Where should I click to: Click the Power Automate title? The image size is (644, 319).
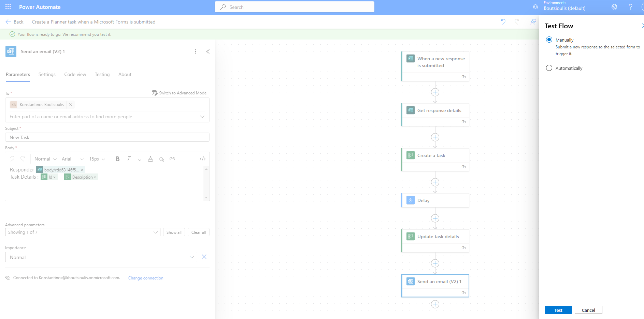click(40, 7)
